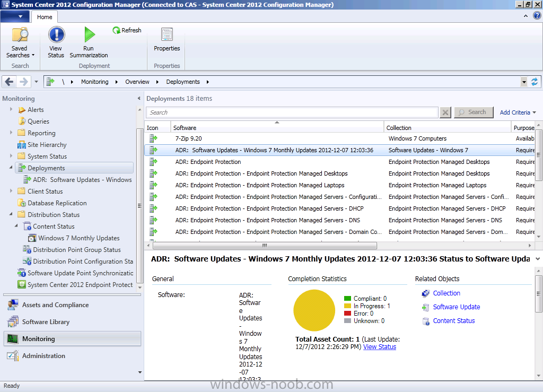This screenshot has height=392, width=543.
Task: Click System Center 2012 Endpoint Protection icon
Action: [22, 284]
